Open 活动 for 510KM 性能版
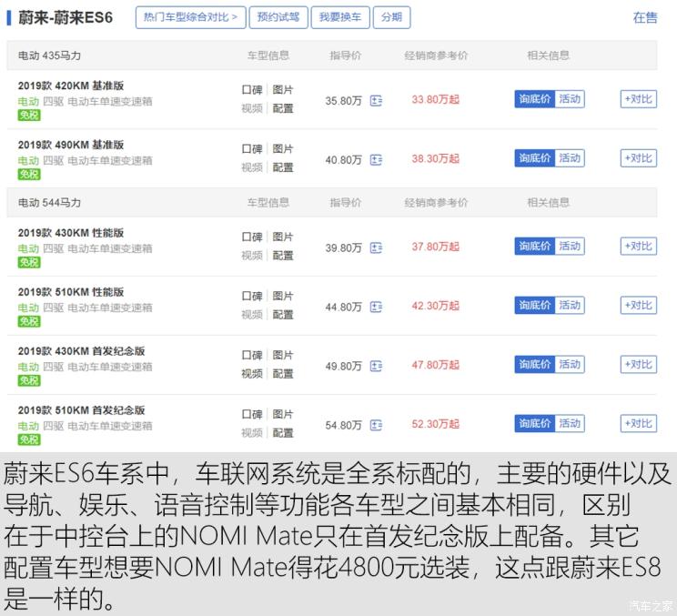The image size is (677, 616). point(570,306)
